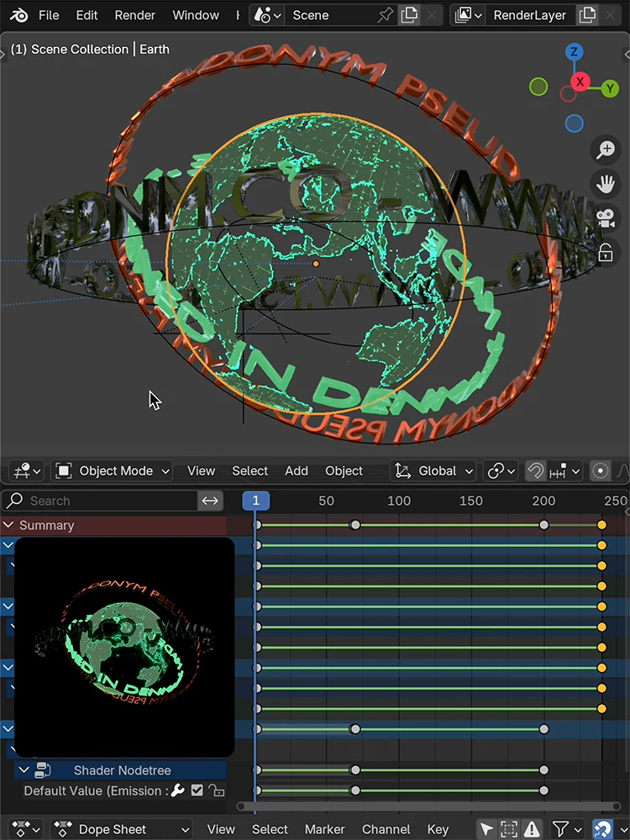Toggle the lock camera to view icon
Image resolution: width=630 pixels, height=840 pixels.
(606, 252)
